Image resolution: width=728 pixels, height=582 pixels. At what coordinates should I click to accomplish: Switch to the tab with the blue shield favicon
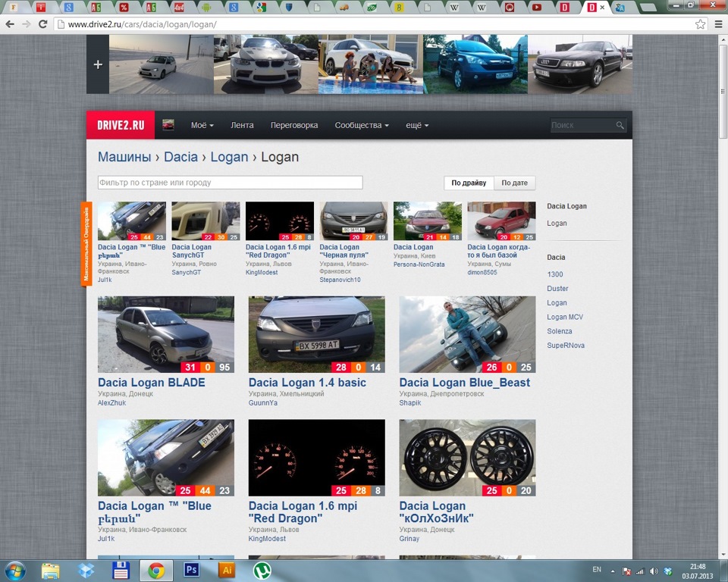tap(289, 8)
